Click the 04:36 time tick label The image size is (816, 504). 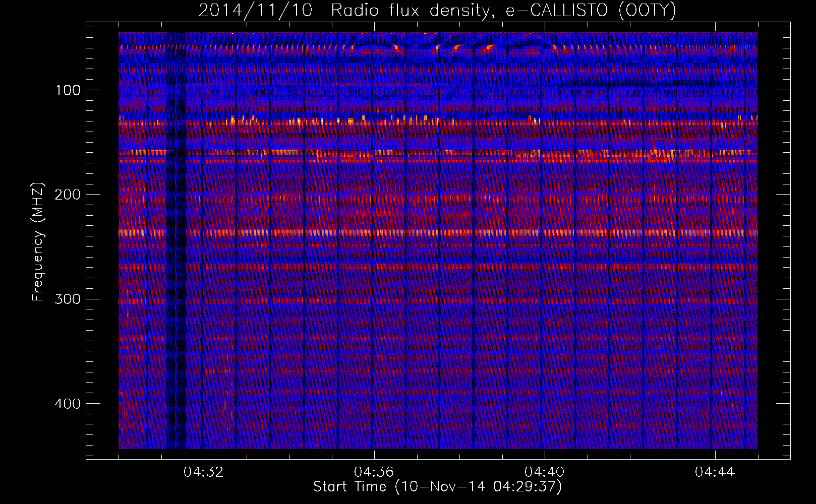[x=374, y=472]
